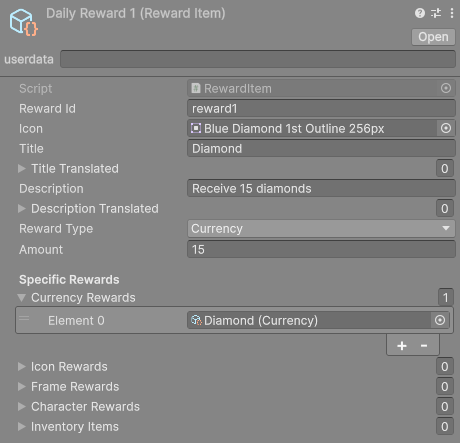The height and width of the screenshot is (443, 460).
Task: Expand Icon Rewards list
Action: [22, 367]
